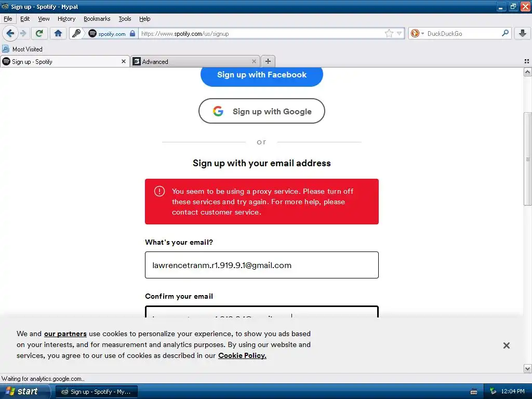The width and height of the screenshot is (532, 399).
Task: Click into the What's your email field
Action: [x=262, y=265]
